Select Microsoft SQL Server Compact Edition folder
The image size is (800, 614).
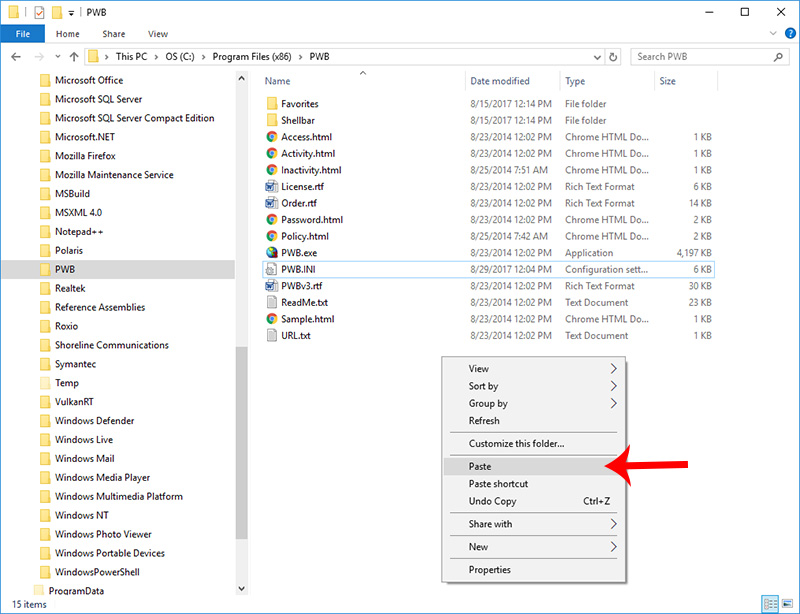coord(134,118)
